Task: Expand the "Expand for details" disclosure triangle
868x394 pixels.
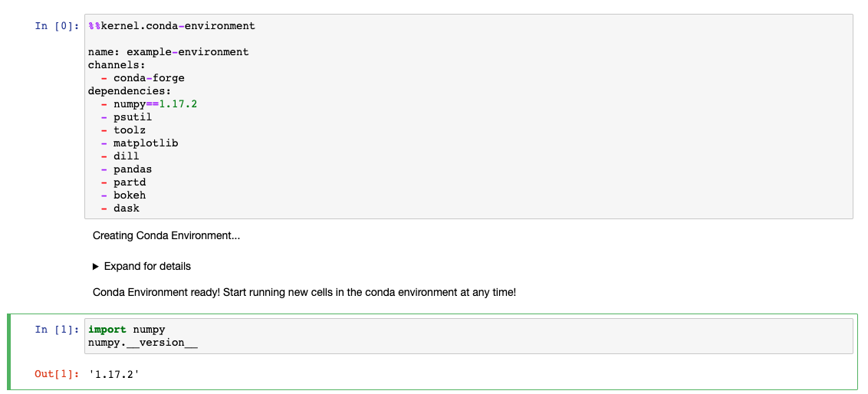Action: (x=96, y=267)
